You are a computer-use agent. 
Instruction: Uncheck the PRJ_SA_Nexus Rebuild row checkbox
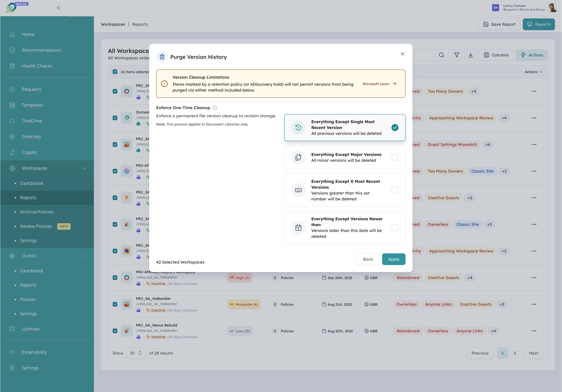(115, 331)
